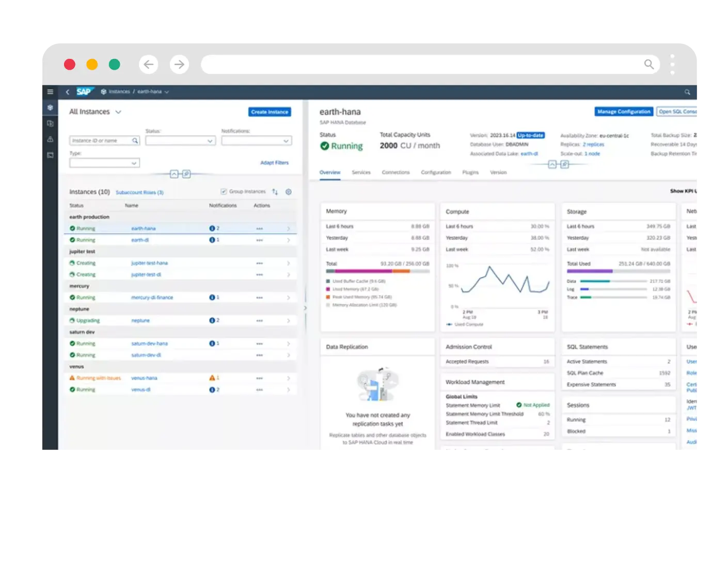The image size is (728, 562).
Task: Open actions menu for venus-dl row
Action: pyautogui.click(x=259, y=390)
